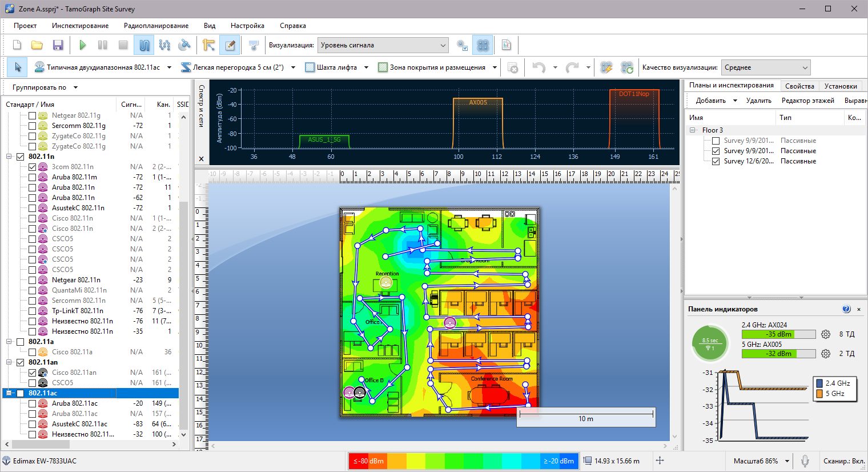Image resolution: width=868 pixels, height=472 pixels.
Task: Click the lightning auto-placement of access points icon
Action: click(x=606, y=67)
